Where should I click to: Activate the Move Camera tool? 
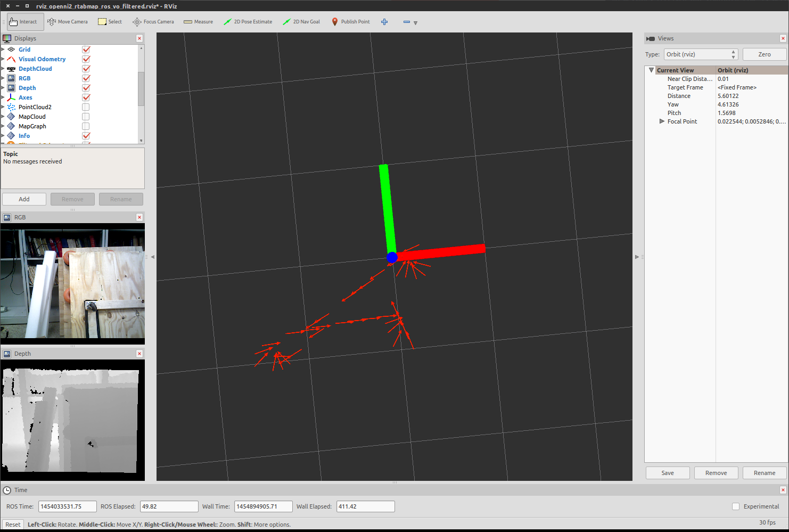pyautogui.click(x=68, y=22)
